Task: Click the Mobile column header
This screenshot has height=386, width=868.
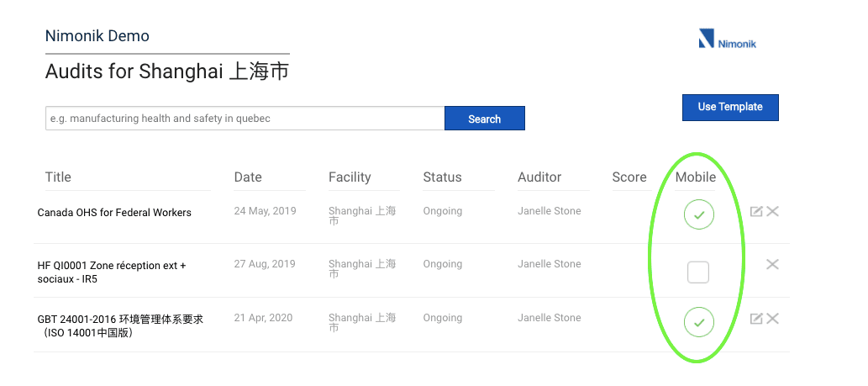Action: point(695,177)
